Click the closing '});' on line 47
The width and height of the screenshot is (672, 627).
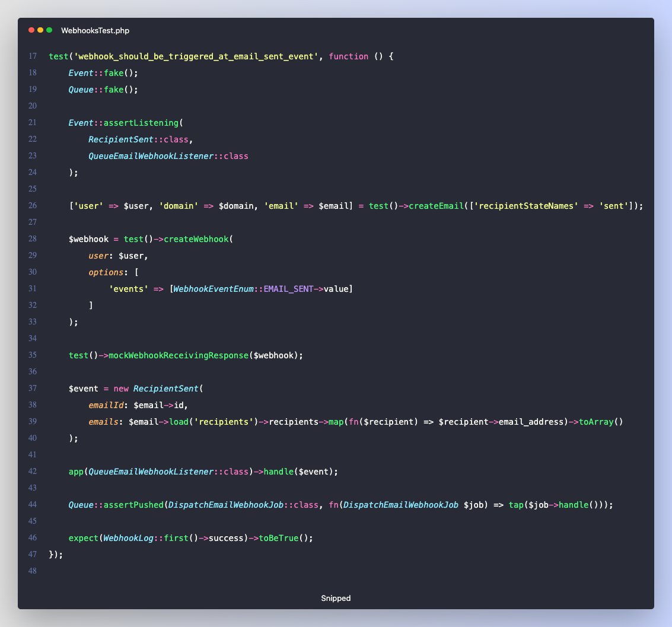coord(56,555)
